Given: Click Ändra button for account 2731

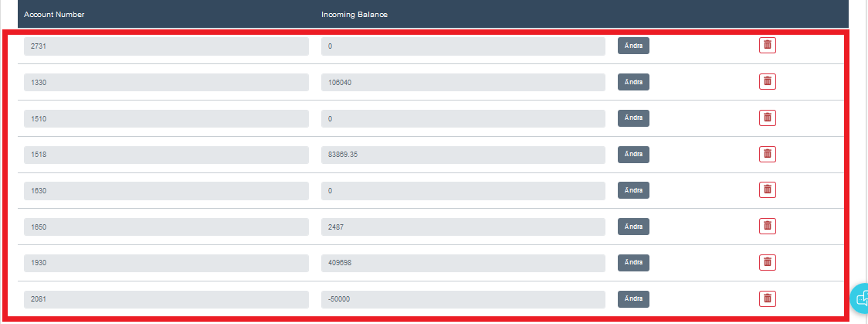Looking at the screenshot, I should [633, 46].
